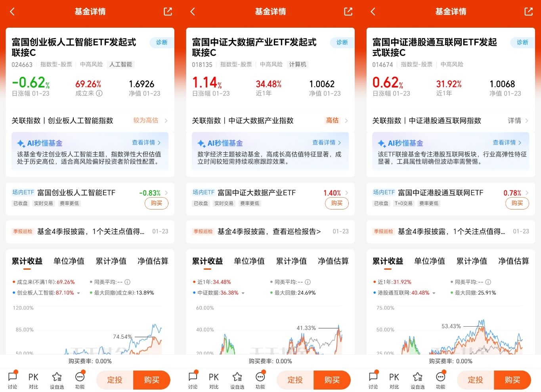Tap 设自选 star on 大数据产业 page
Screen dimensions: 541x392
[x=237, y=380]
